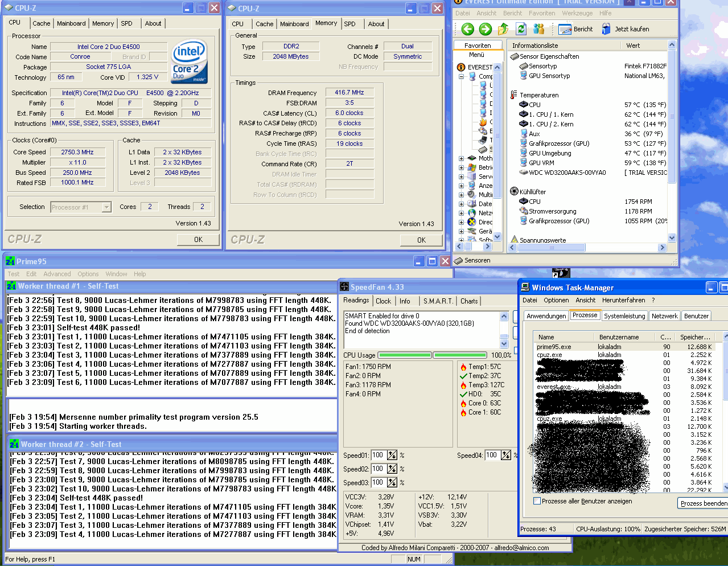The height and width of the screenshot is (566, 728).
Task: Click the Prozess beenden button
Action: tap(704, 503)
